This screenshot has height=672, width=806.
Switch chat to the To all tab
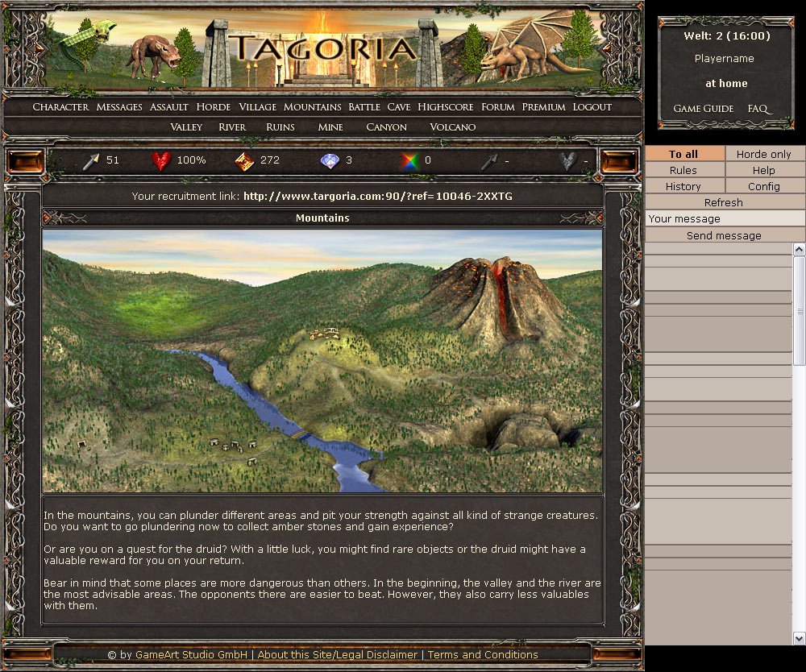tap(684, 154)
